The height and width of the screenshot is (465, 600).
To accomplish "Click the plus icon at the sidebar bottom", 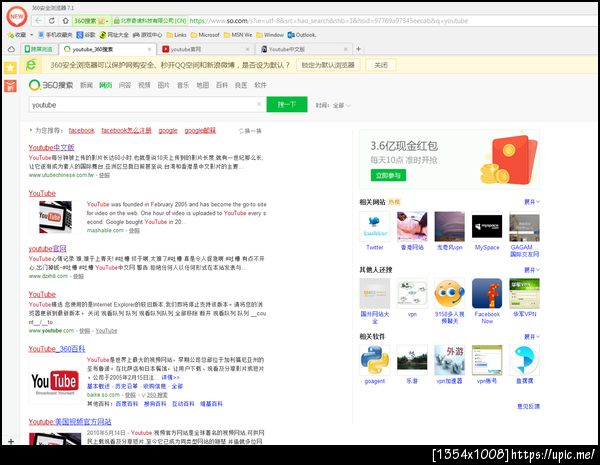I will coord(11,441).
